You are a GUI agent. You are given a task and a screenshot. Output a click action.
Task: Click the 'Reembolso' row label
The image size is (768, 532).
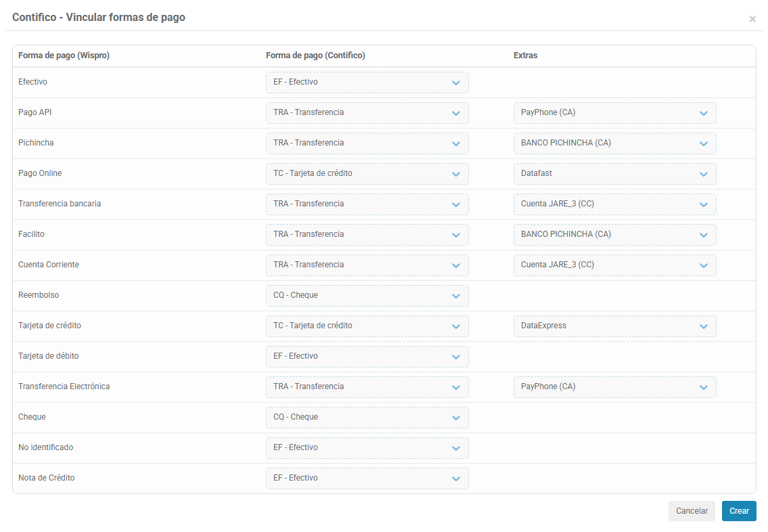[x=39, y=295]
